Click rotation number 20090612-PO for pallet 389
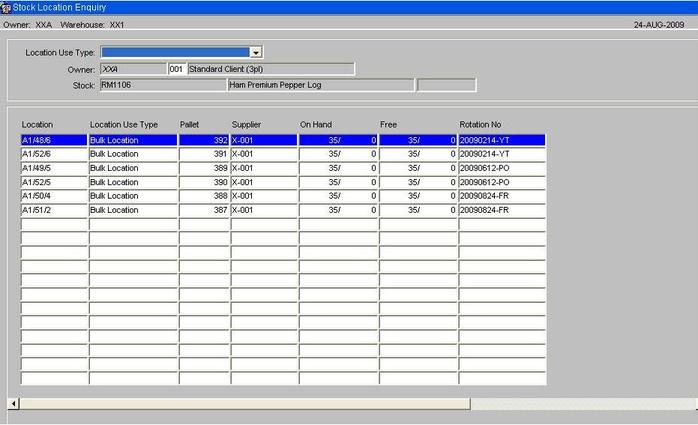The image size is (698, 425). 502,168
